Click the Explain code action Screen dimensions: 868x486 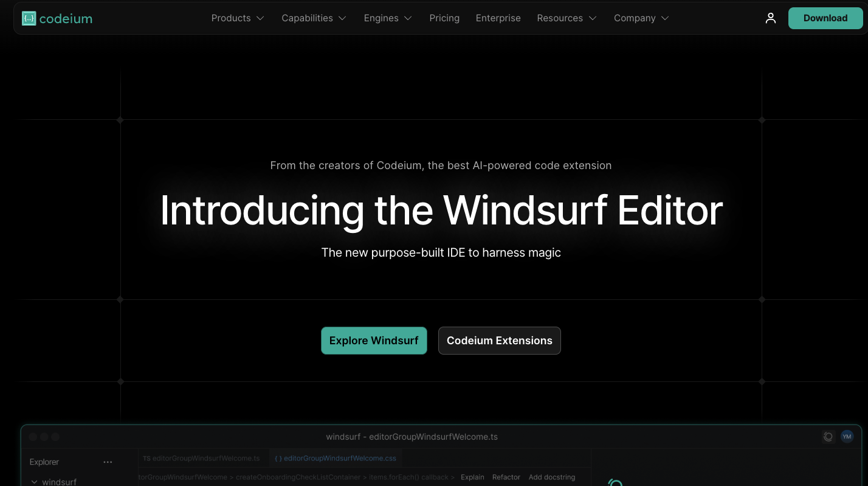click(472, 477)
